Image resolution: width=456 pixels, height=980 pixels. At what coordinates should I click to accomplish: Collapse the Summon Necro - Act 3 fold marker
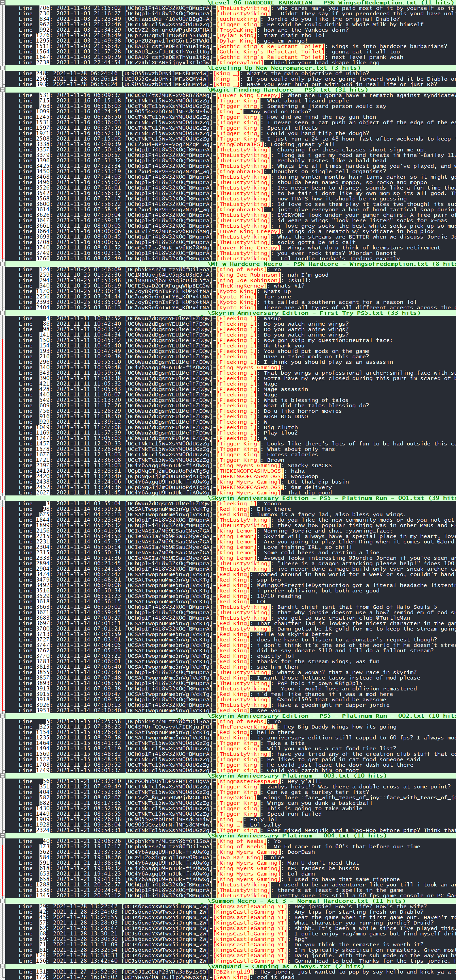2,901
